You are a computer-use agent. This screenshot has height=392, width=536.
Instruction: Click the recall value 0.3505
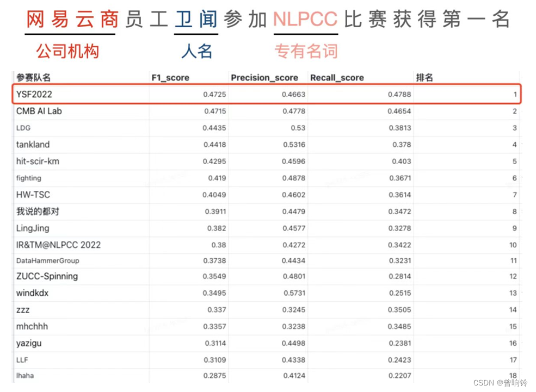point(399,310)
